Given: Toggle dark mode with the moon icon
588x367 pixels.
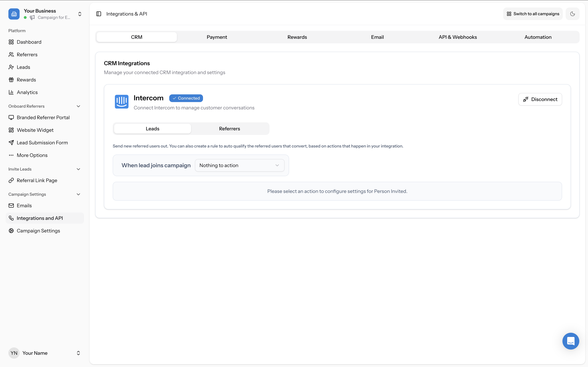Looking at the screenshot, I should [572, 14].
